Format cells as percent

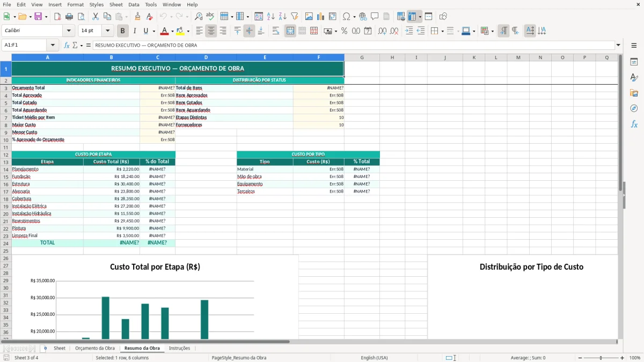[344, 31]
